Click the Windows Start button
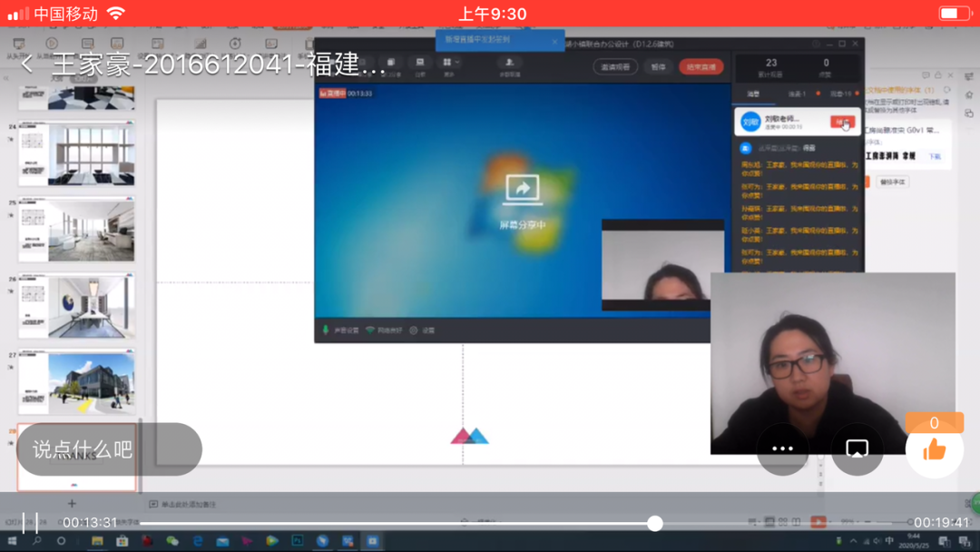This screenshot has width=980, height=552. coord(12,541)
